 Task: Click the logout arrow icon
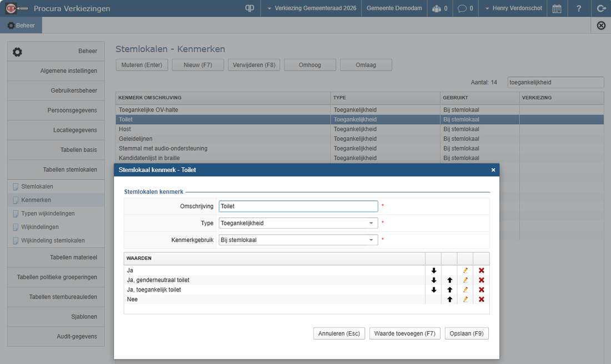[x=601, y=8]
